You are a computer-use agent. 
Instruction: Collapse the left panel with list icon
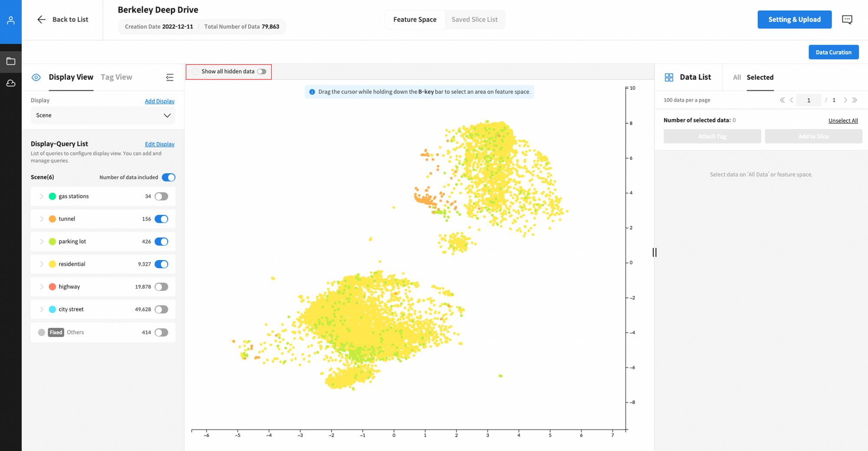point(170,77)
